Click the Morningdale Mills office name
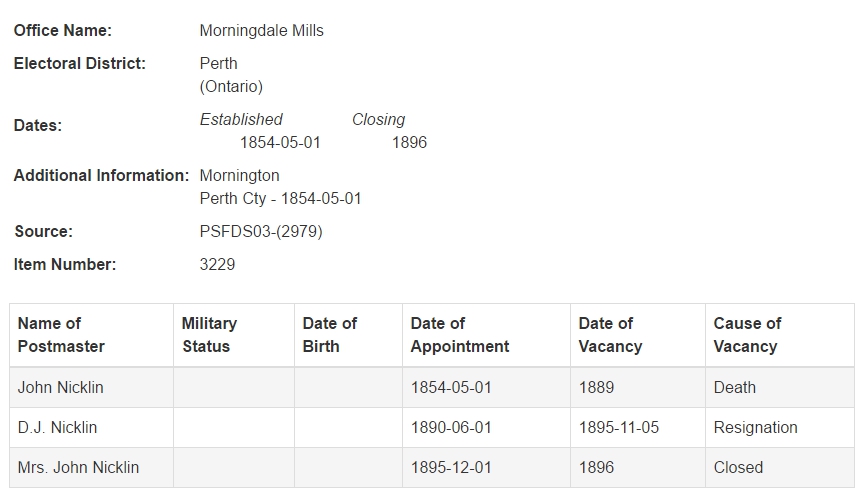Screen dimensions: 857x496 [x=261, y=31]
